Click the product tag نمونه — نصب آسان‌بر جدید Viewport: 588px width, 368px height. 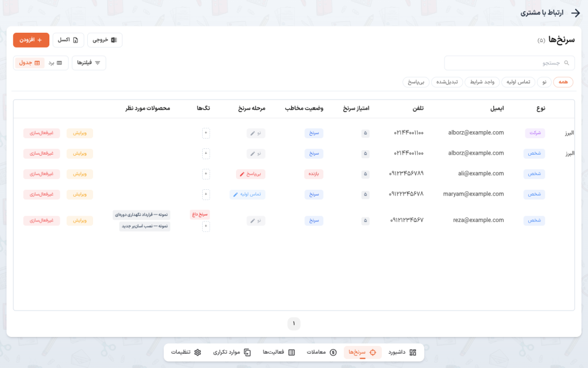pyautogui.click(x=145, y=226)
